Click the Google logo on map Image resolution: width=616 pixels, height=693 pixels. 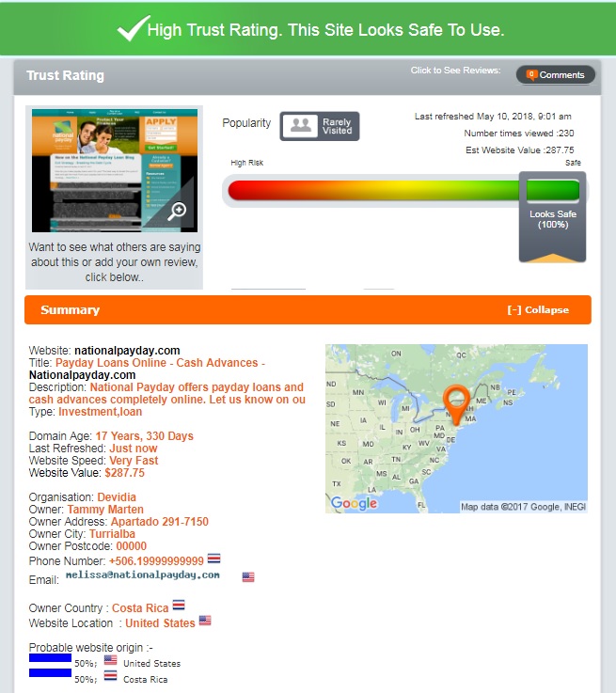click(x=354, y=503)
